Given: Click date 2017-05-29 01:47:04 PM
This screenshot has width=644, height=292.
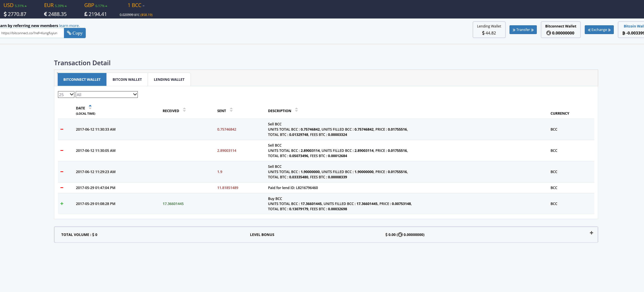Looking at the screenshot, I should (x=96, y=188).
